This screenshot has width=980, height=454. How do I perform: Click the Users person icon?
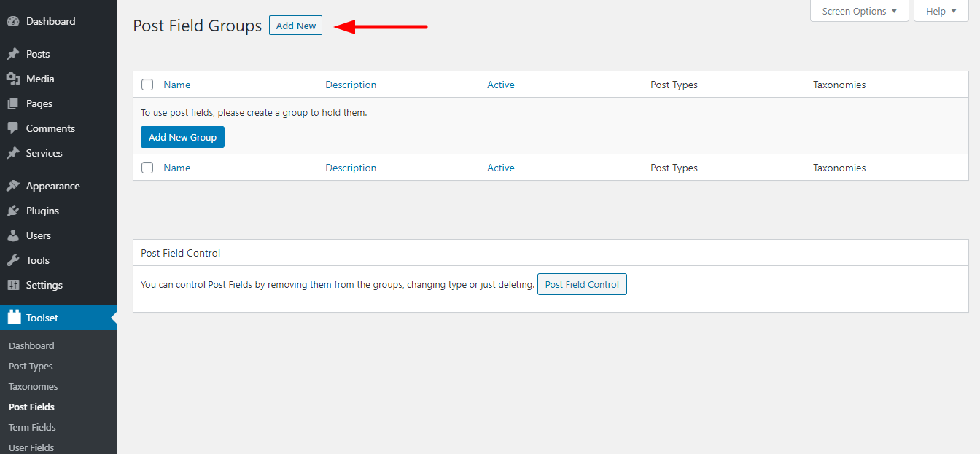(x=13, y=235)
